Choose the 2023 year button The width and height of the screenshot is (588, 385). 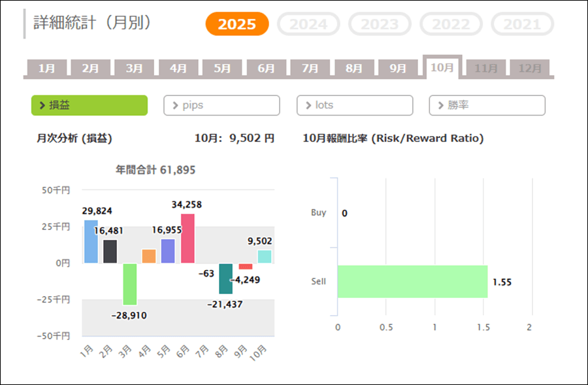click(380, 24)
